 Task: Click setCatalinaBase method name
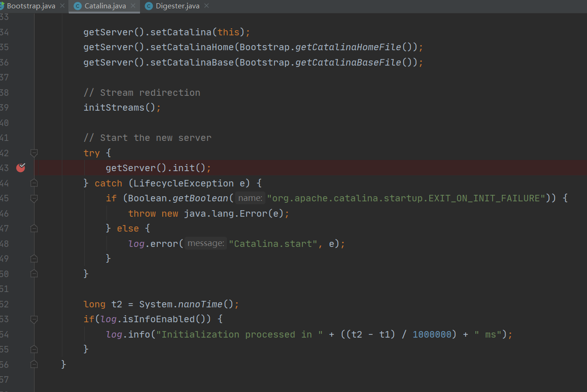pos(192,62)
